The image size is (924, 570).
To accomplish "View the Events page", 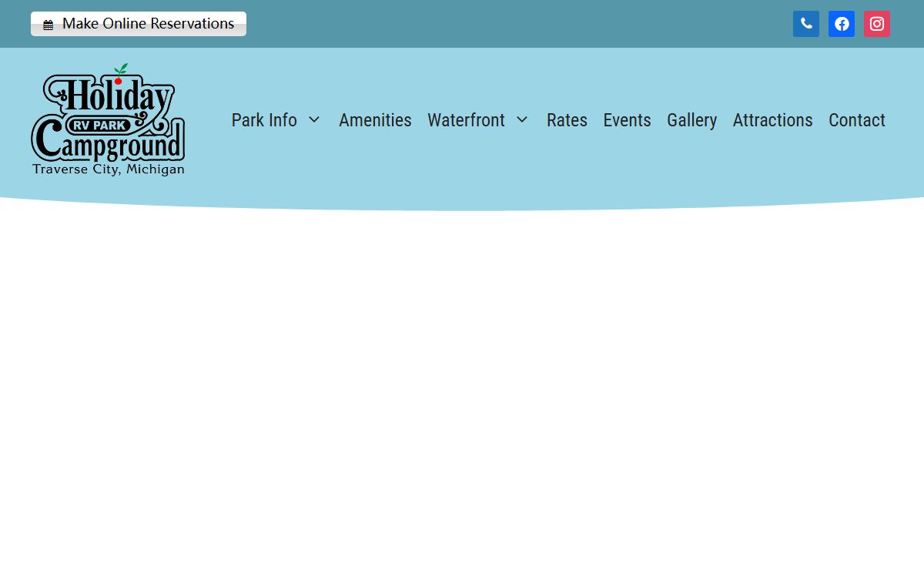I will 627,120.
